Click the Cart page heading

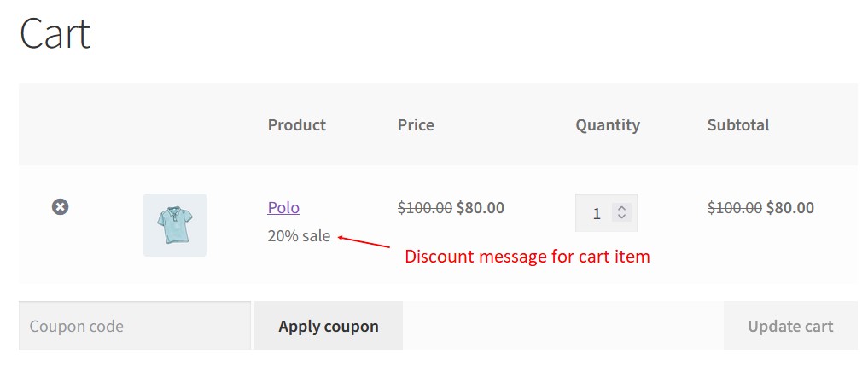click(55, 34)
